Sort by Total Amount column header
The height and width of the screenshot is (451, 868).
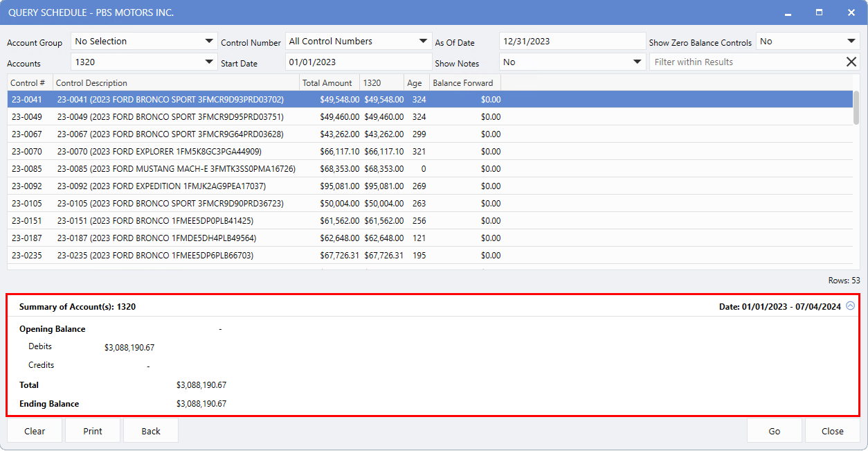point(329,83)
